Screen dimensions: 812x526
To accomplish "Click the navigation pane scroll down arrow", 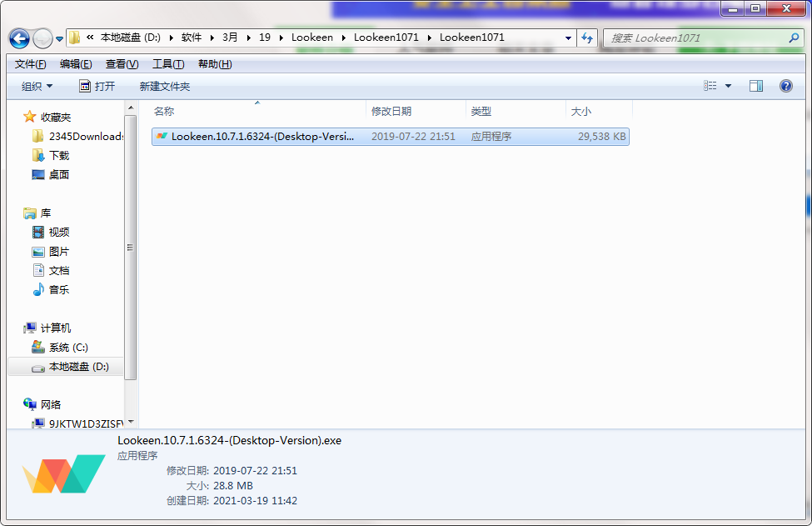I will pos(131,422).
